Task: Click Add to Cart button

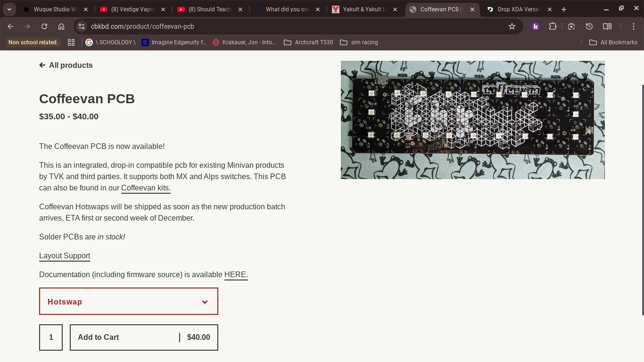Action: 144,337
